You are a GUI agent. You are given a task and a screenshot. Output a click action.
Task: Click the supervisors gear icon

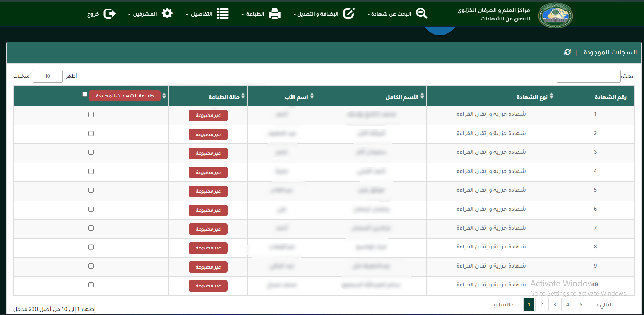tap(167, 14)
